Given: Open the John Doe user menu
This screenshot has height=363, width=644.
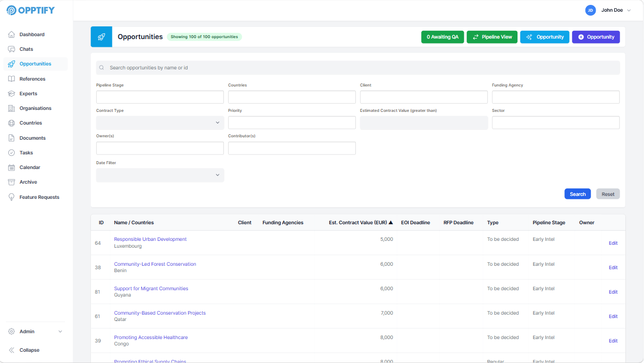Looking at the screenshot, I should click(x=608, y=10).
